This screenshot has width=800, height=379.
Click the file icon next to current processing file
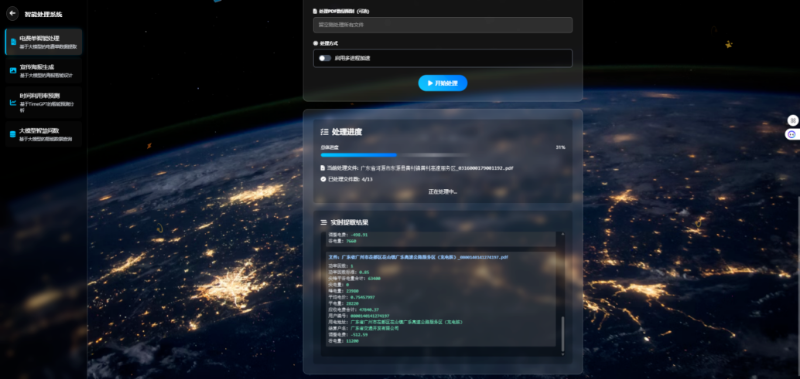(322, 167)
